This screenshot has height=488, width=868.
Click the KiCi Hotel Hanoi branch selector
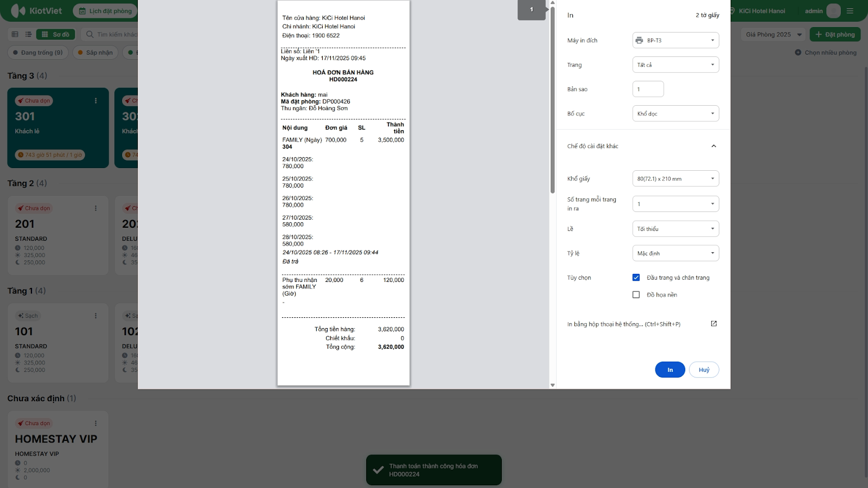tap(757, 11)
